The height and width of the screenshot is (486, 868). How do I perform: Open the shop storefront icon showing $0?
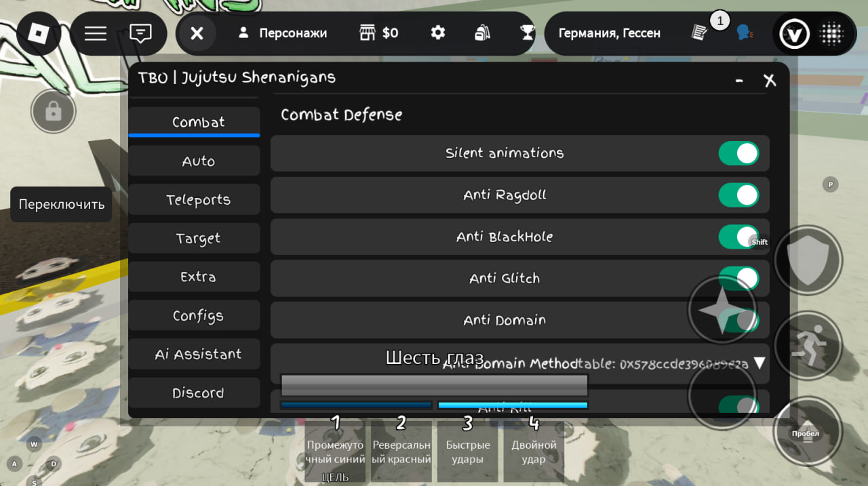coord(378,33)
